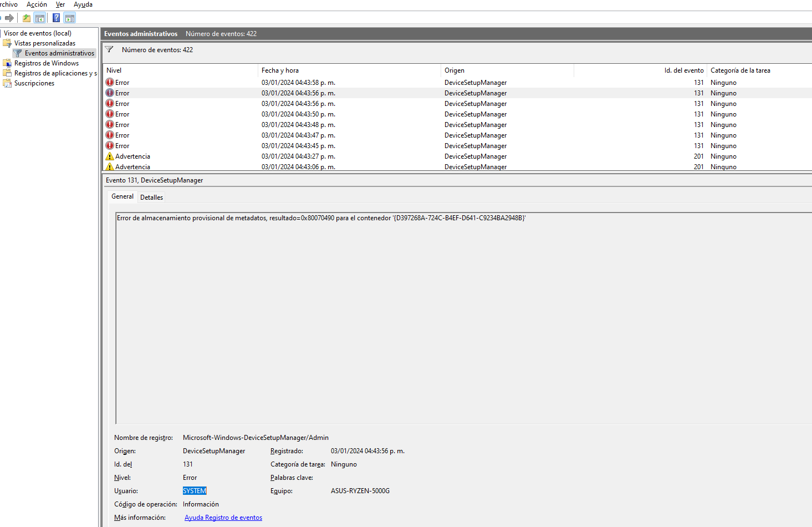Sort by the Id. del evento column header
This screenshot has width=812, height=527.
[x=640, y=70]
